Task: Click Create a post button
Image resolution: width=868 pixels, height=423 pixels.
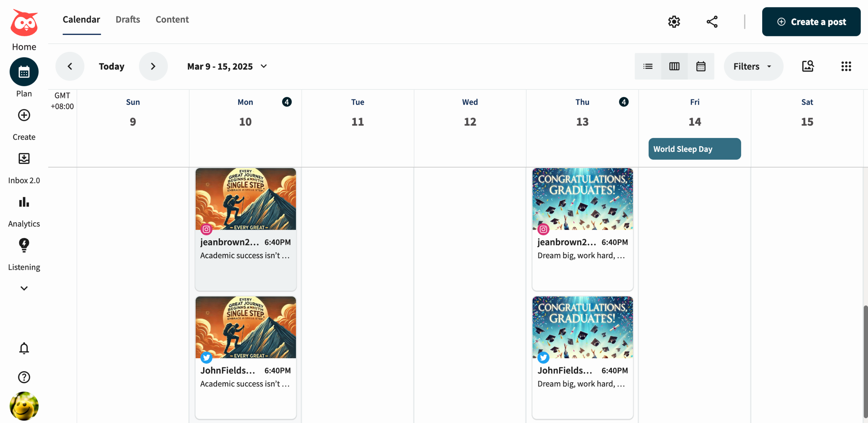Action: [811, 22]
